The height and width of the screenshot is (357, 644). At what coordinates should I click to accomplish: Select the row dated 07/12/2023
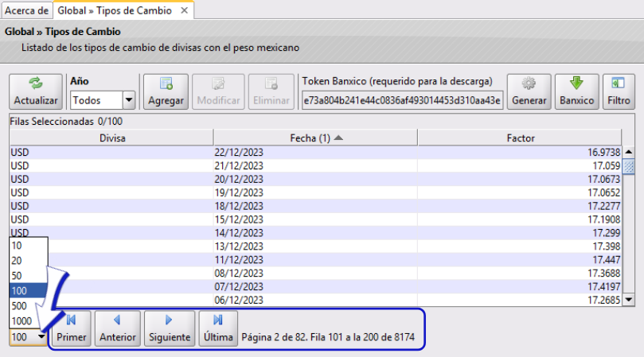pyautogui.click(x=315, y=286)
